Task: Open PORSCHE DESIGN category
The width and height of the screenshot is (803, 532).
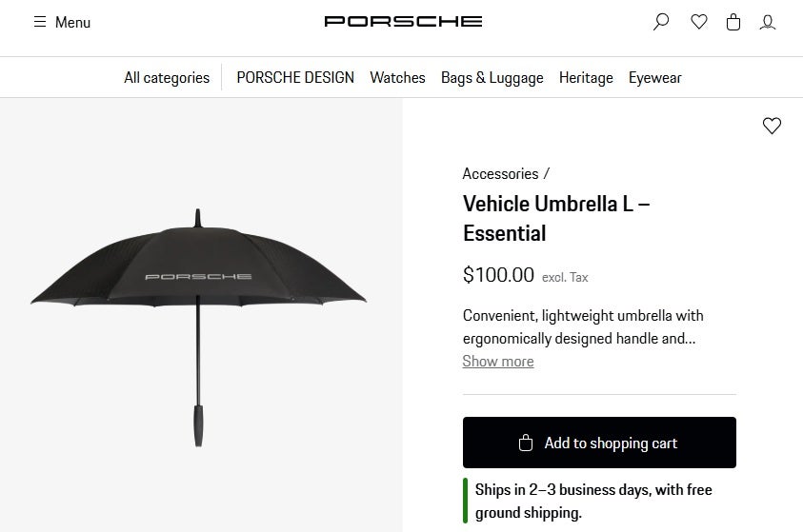Action: [295, 78]
